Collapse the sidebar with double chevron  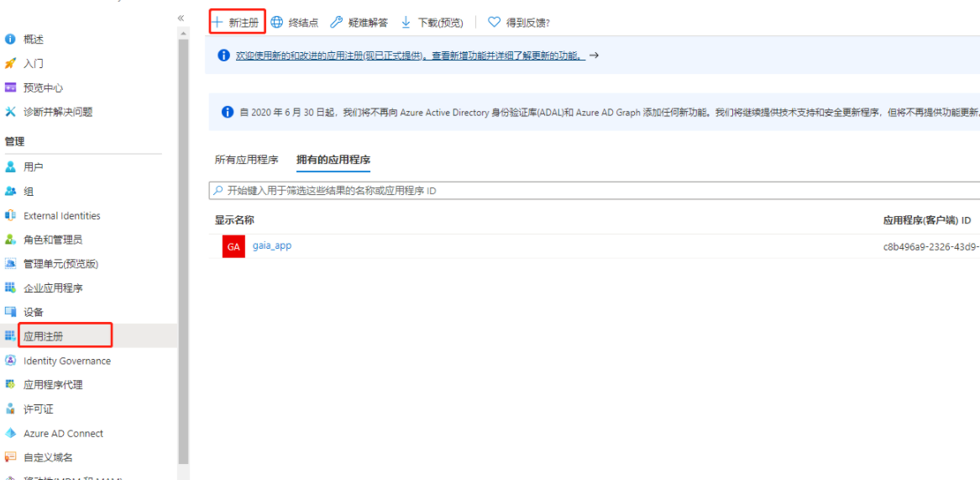coord(181,18)
